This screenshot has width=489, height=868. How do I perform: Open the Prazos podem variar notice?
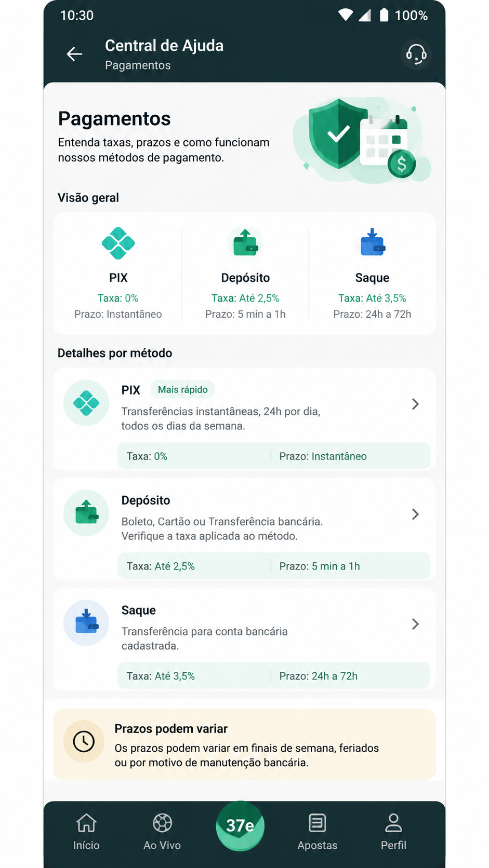point(244,744)
